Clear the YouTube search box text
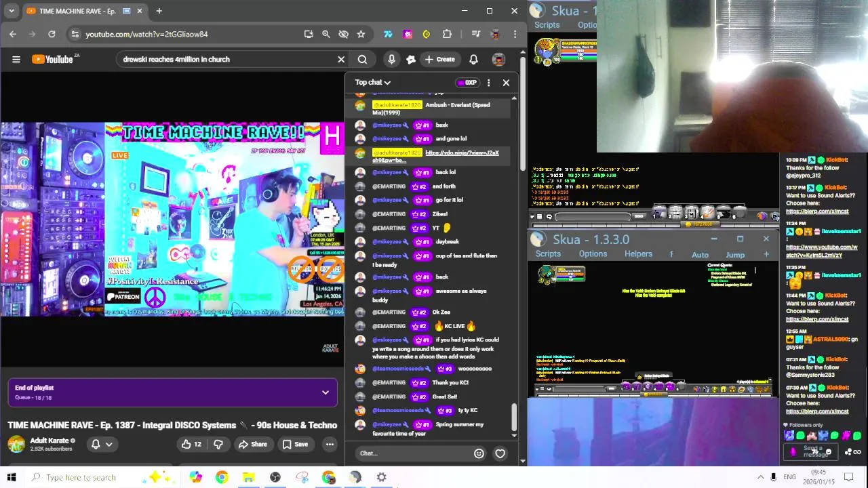 pos(341,60)
